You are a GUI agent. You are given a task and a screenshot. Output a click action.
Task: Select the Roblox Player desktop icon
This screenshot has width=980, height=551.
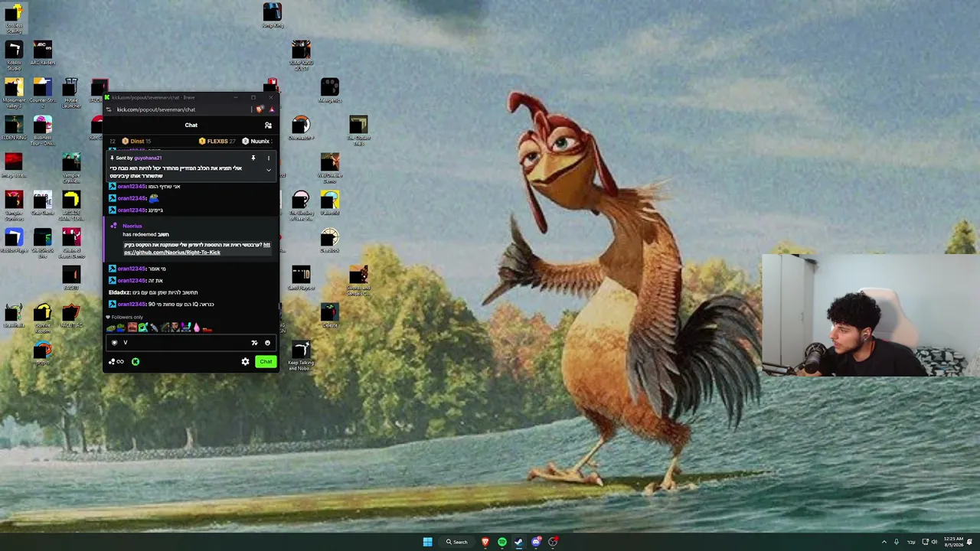[x=15, y=241]
